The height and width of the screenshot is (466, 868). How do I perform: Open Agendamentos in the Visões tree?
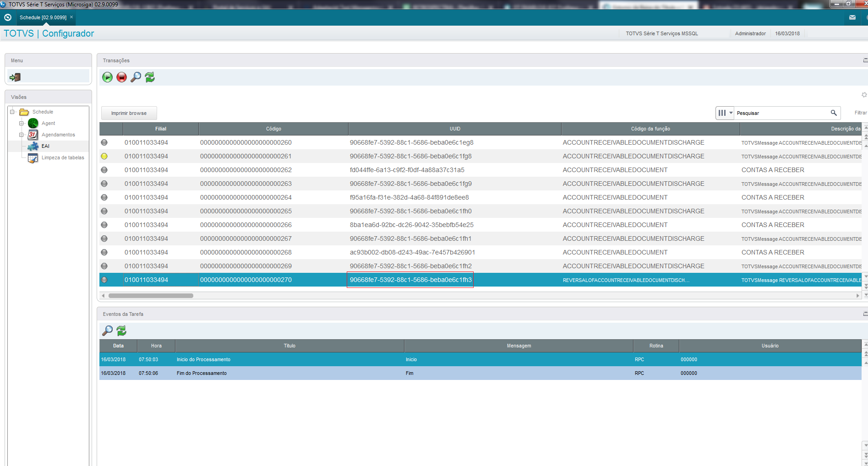click(58, 135)
